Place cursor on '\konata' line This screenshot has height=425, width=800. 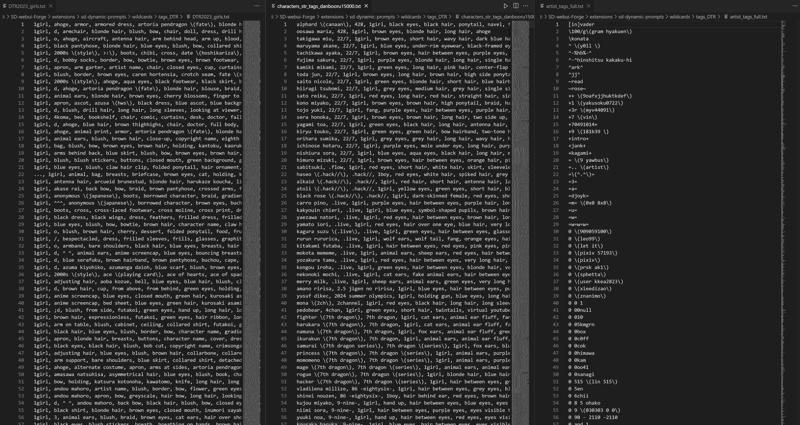click(579, 38)
